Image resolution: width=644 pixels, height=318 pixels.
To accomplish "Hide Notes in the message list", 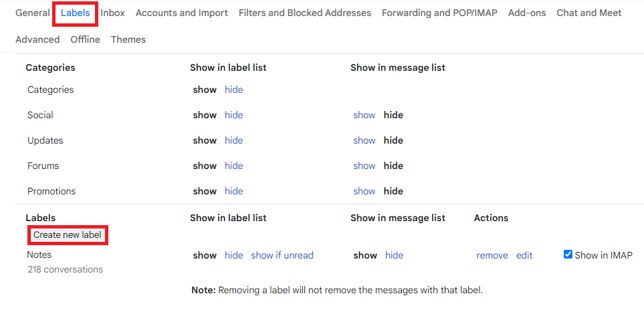I will (395, 255).
